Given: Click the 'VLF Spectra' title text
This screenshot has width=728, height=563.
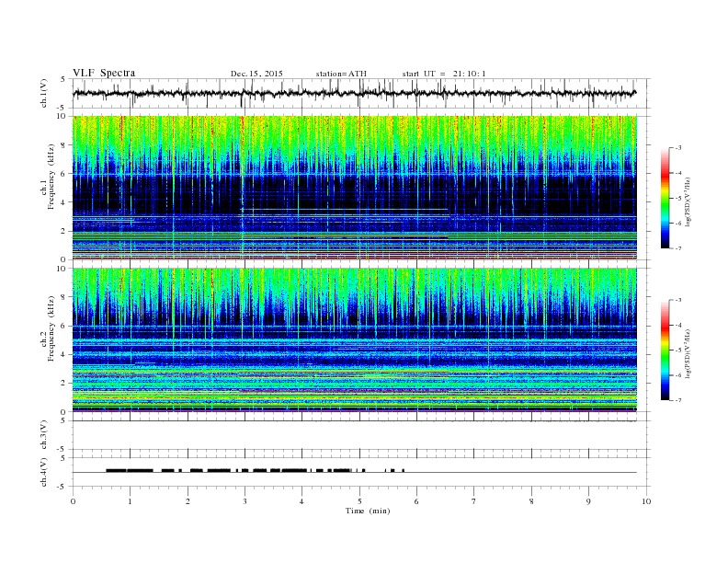Looking at the screenshot, I should (104, 73).
